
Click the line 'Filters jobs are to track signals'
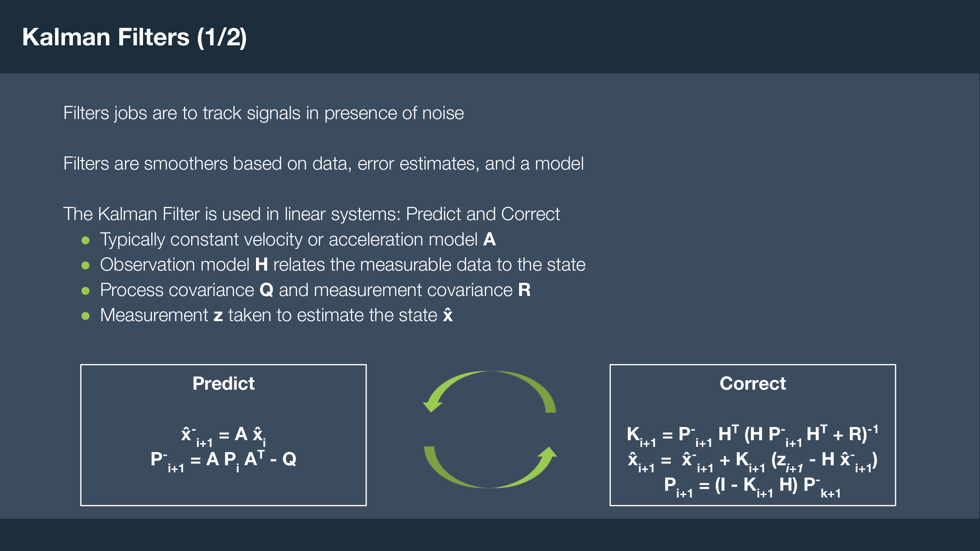(x=264, y=113)
